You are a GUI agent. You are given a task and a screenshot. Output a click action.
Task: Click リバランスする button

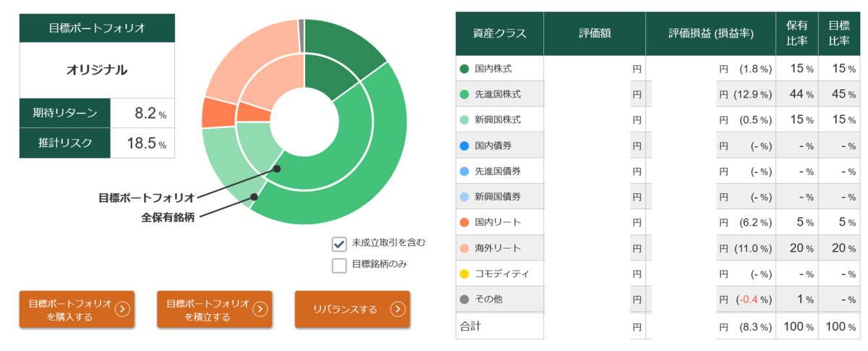coord(352,310)
